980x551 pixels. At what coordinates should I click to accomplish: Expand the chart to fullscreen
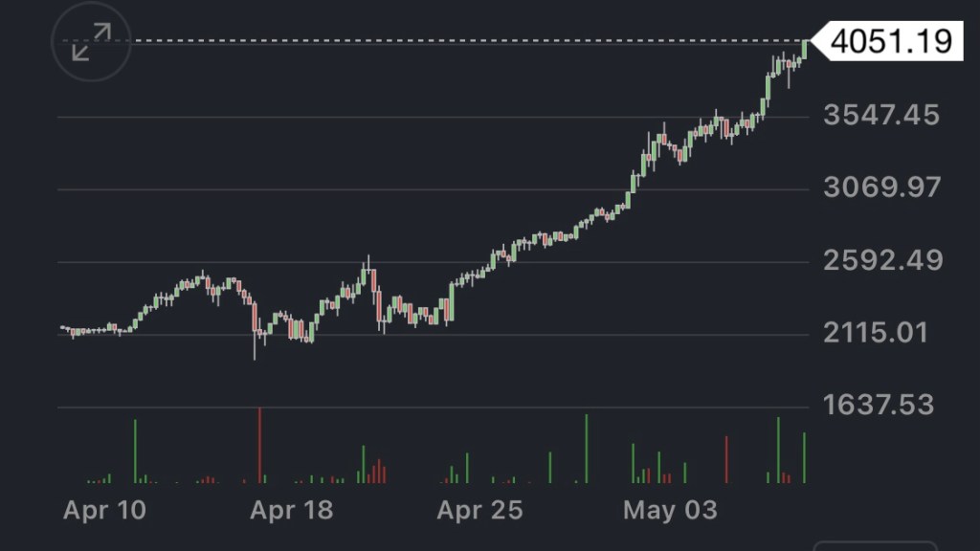pos(91,42)
